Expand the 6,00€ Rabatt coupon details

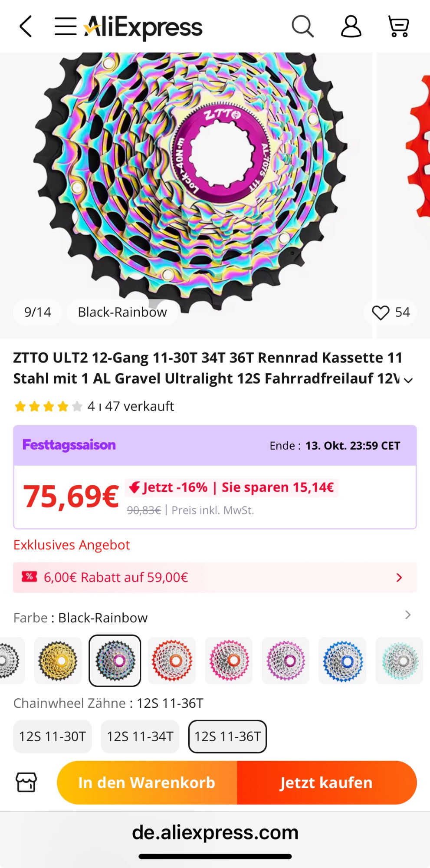[x=399, y=577]
